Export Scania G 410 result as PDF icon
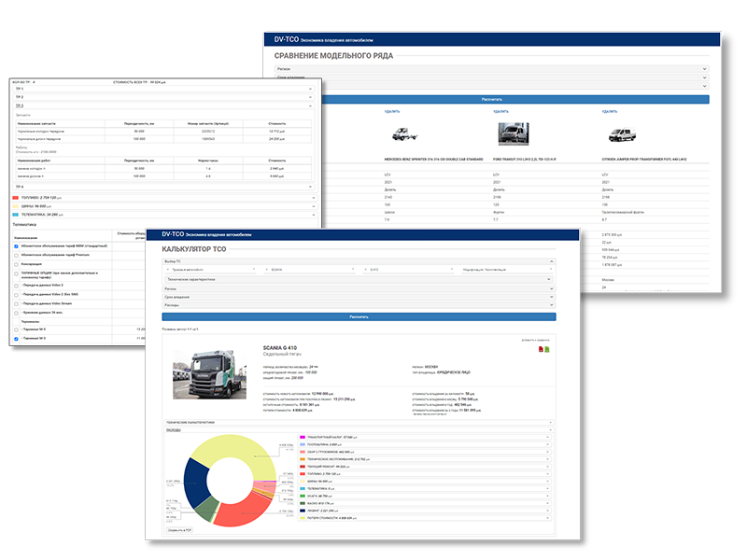Screen dimensions: 747x560 tap(541, 349)
